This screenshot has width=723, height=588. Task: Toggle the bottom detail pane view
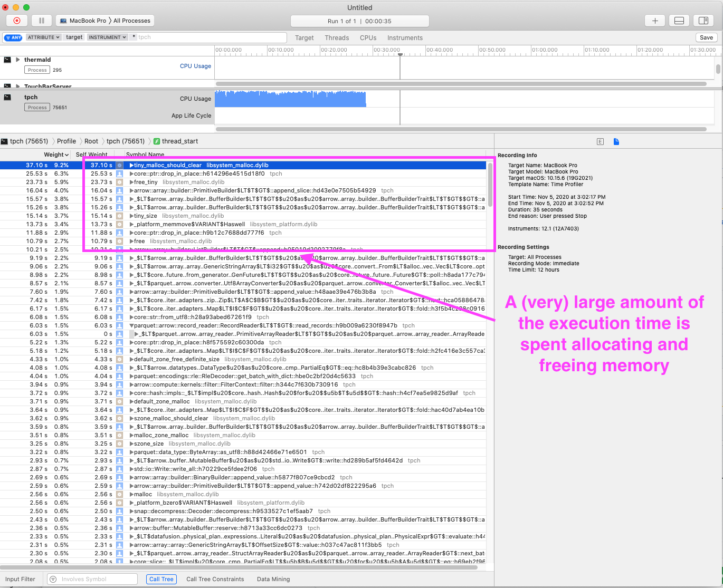(x=679, y=21)
